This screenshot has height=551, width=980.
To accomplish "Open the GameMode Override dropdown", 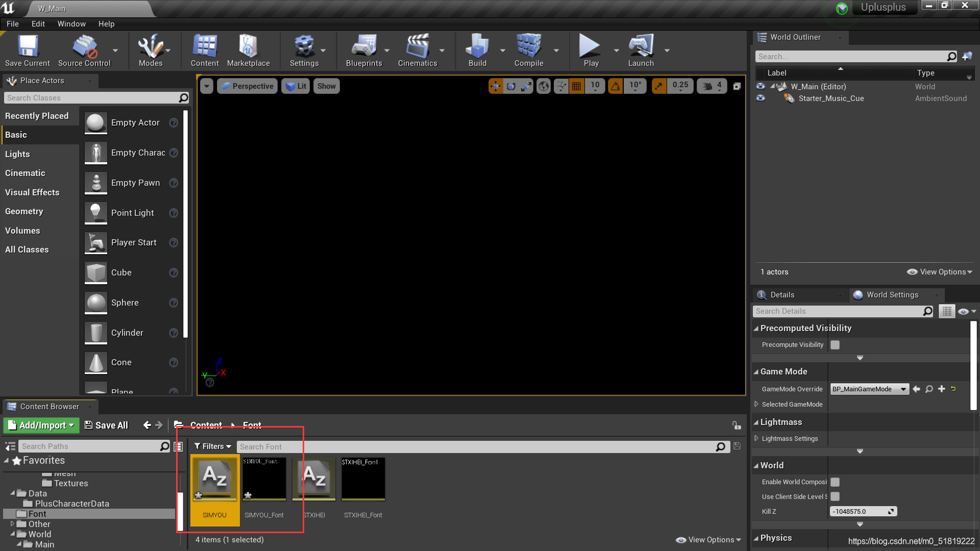I will click(x=869, y=389).
